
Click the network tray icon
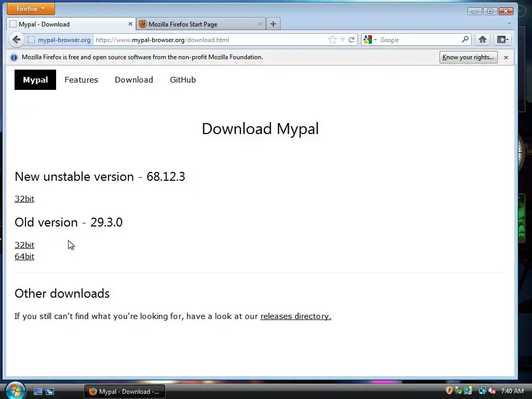click(x=482, y=391)
